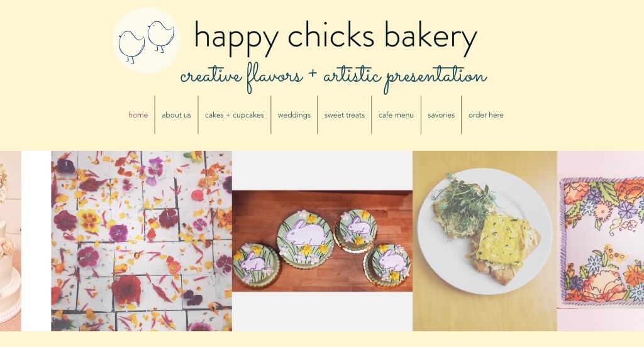
Task: Click the right chick in the logo
Action: click(160, 36)
